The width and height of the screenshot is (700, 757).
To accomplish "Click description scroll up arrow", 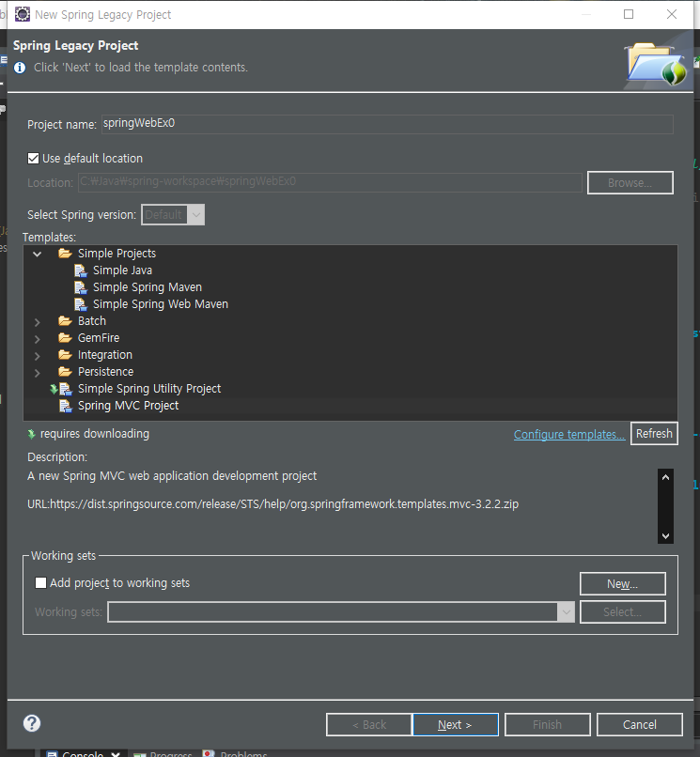I will click(x=665, y=477).
